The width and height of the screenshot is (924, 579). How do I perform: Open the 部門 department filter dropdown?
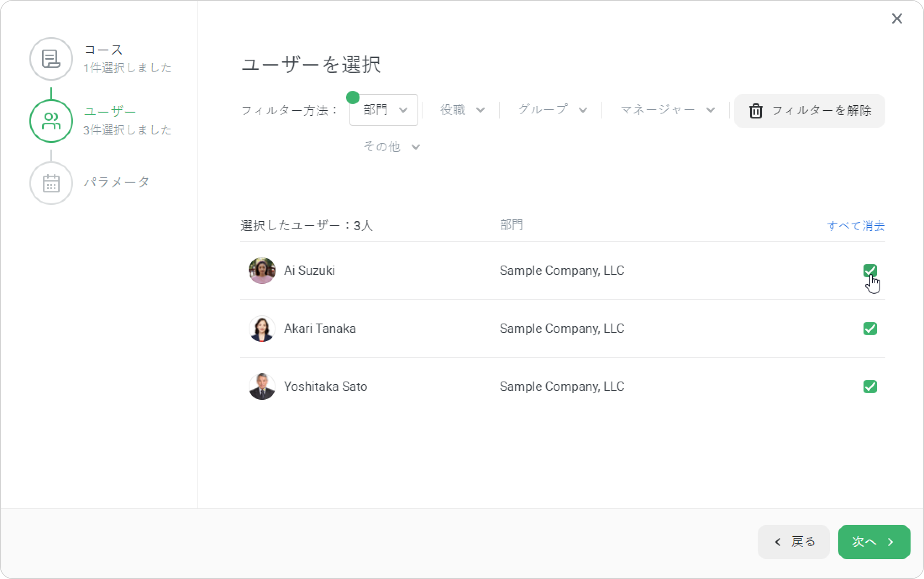384,110
